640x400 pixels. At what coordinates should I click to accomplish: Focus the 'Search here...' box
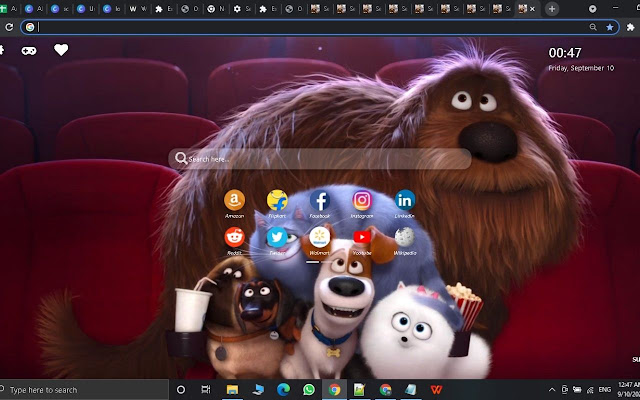pyautogui.click(x=320, y=159)
